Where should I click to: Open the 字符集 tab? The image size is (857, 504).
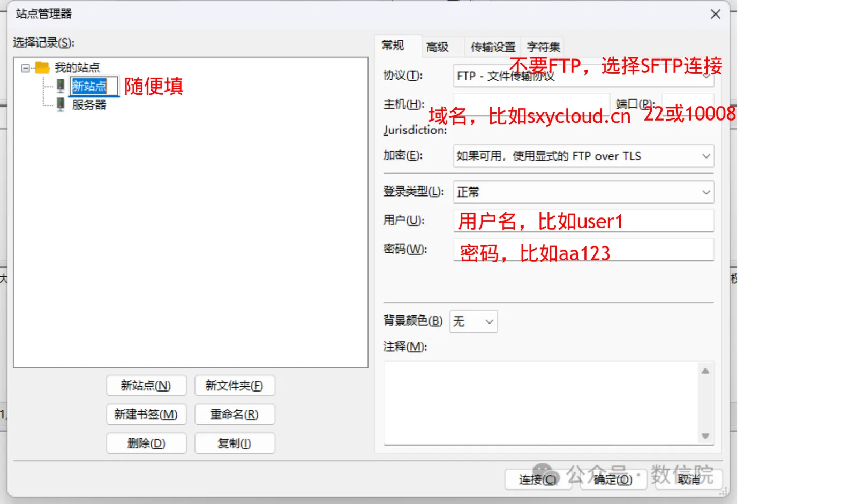click(543, 47)
